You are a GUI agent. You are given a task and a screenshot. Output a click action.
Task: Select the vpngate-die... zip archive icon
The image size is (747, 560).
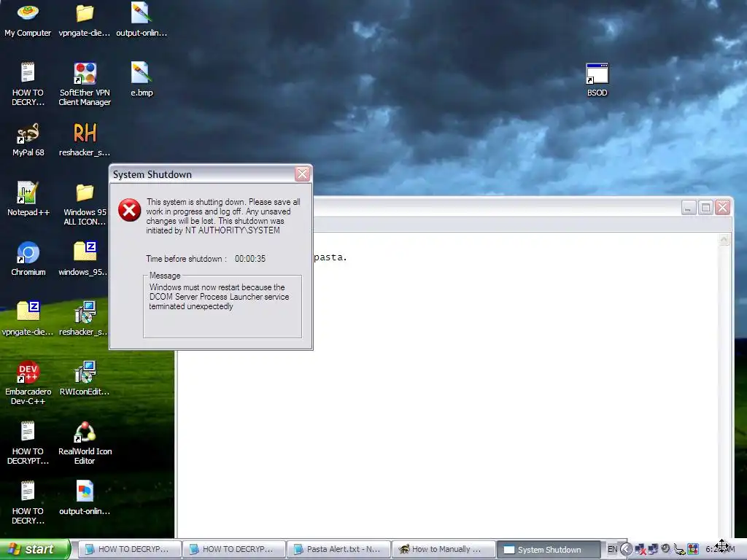[28, 319]
